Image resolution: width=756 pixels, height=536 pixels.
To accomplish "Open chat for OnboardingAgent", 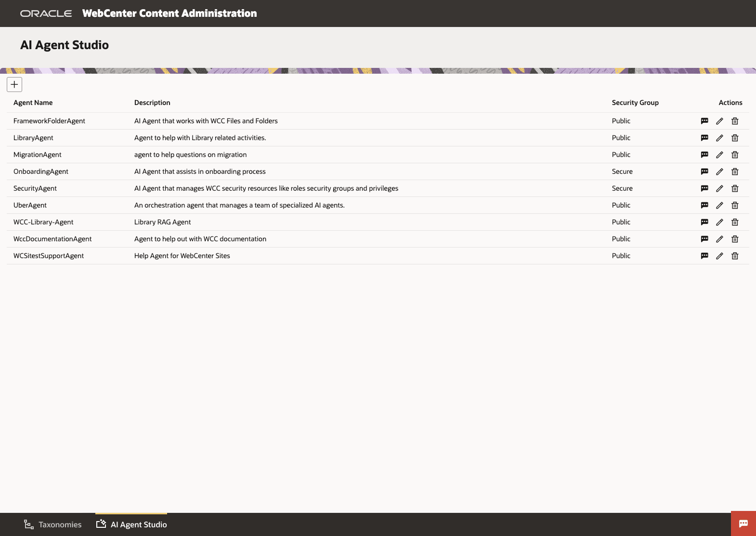I will pos(704,171).
